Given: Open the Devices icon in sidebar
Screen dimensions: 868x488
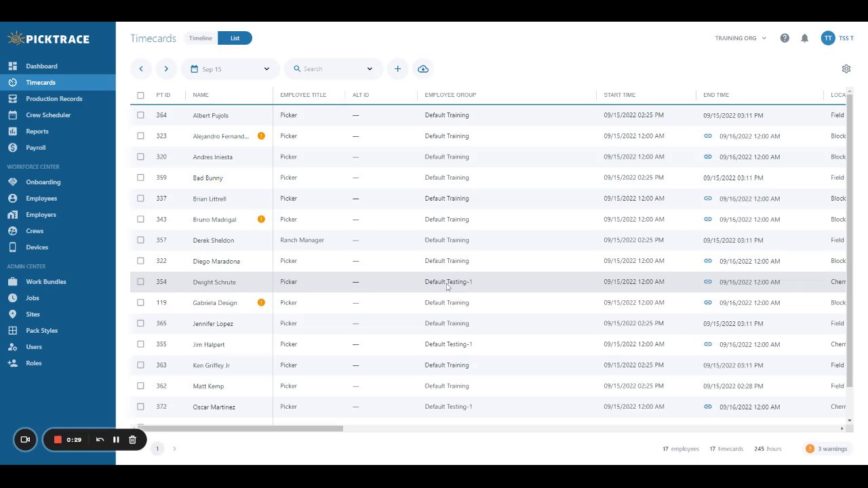Looking at the screenshot, I should [12, 247].
